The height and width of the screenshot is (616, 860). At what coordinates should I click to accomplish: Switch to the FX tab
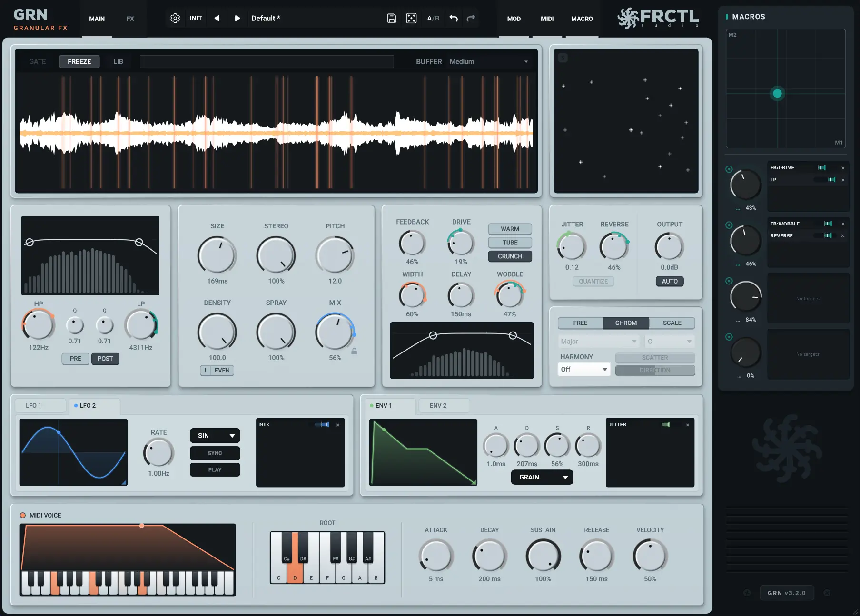pos(130,19)
